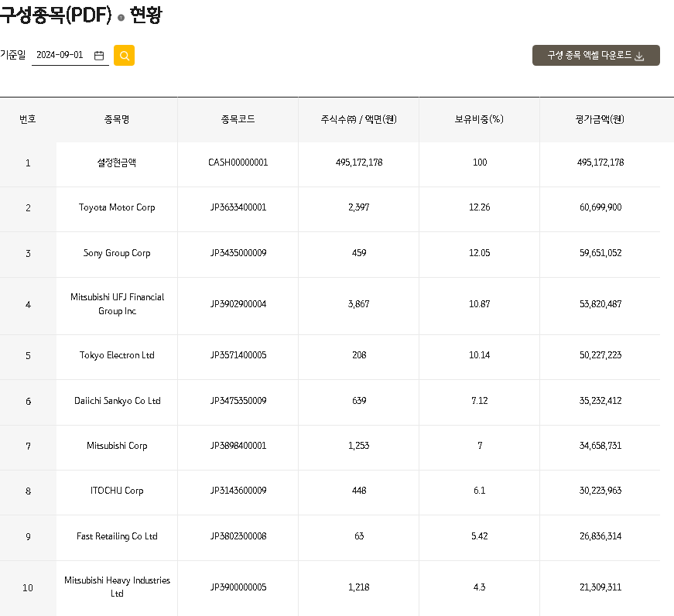
Task: Click Mitsubishi Heavy share count 1,218
Action: [358, 587]
